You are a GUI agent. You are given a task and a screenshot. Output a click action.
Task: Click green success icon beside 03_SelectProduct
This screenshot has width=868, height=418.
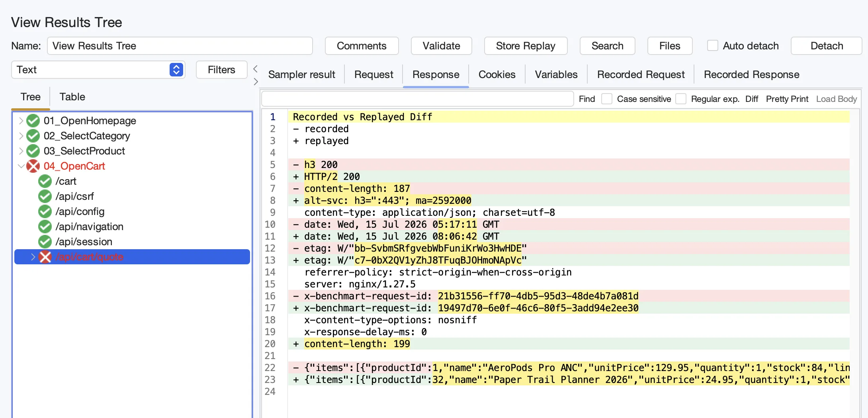33,151
